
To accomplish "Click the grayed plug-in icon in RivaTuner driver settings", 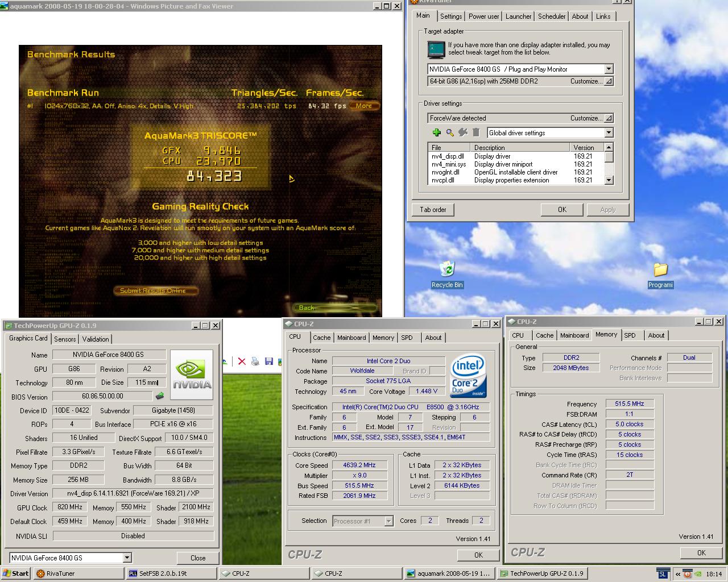I will (463, 132).
